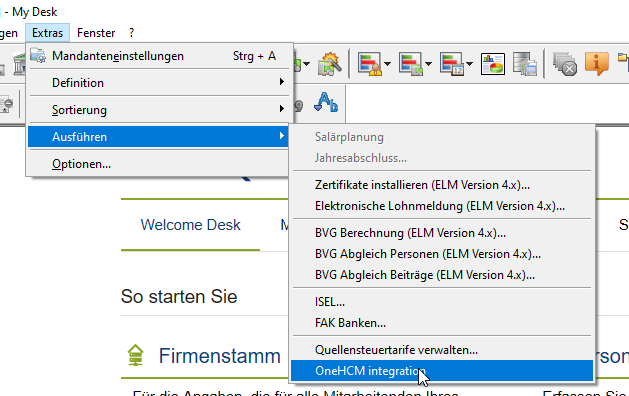
Task: Click the greyed-out Salärplanung entry
Action: click(x=442, y=137)
